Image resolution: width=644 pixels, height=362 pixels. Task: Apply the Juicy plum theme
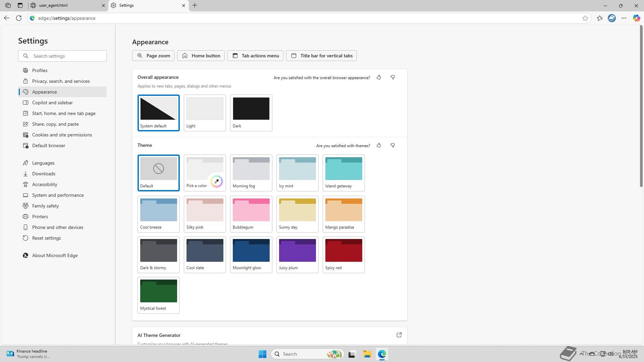coord(297,254)
